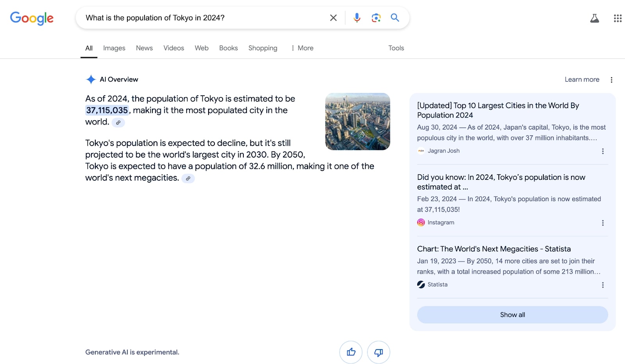The width and height of the screenshot is (625, 364).
Task: Click the Jagran Josh favicon
Action: [421, 151]
